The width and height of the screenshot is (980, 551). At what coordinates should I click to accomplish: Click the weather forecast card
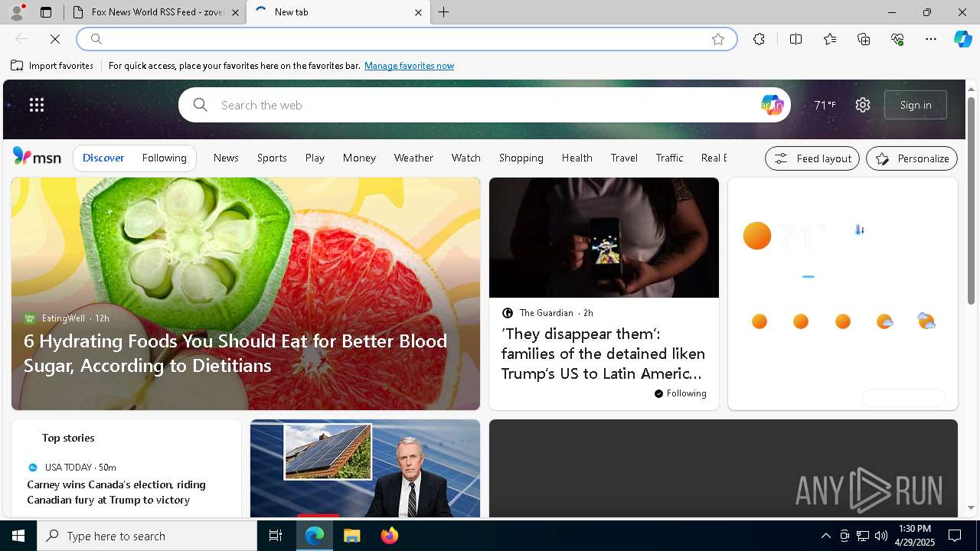pos(842,294)
